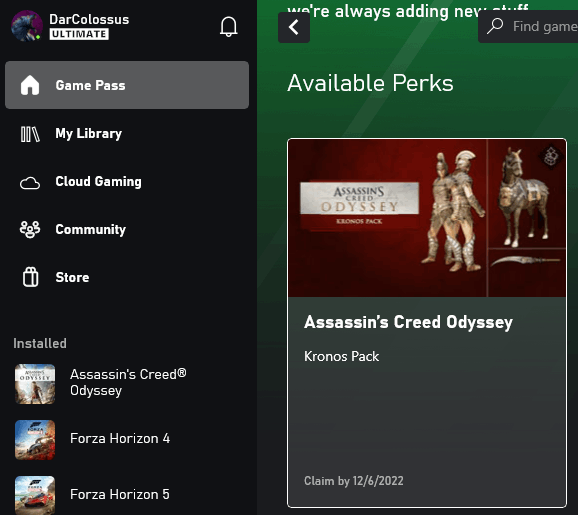Screen dimensions: 578x515
Task: Open the notifications bell
Action: coord(229,27)
